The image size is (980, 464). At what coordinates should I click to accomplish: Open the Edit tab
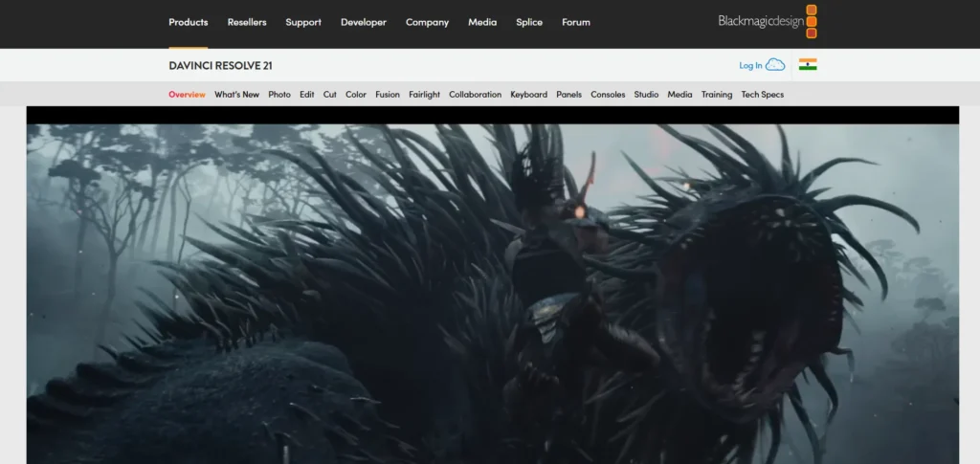pos(307,95)
